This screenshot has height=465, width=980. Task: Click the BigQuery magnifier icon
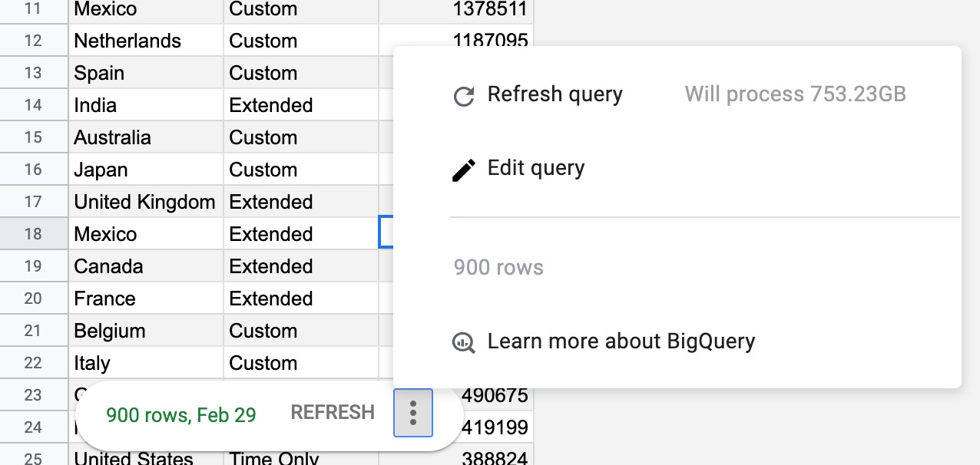click(464, 342)
